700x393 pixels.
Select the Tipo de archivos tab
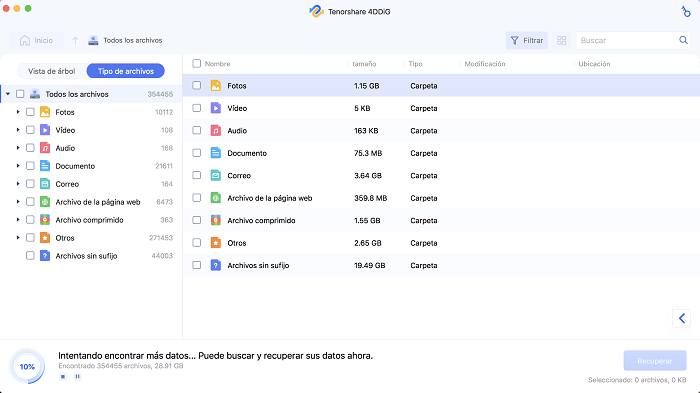point(125,71)
